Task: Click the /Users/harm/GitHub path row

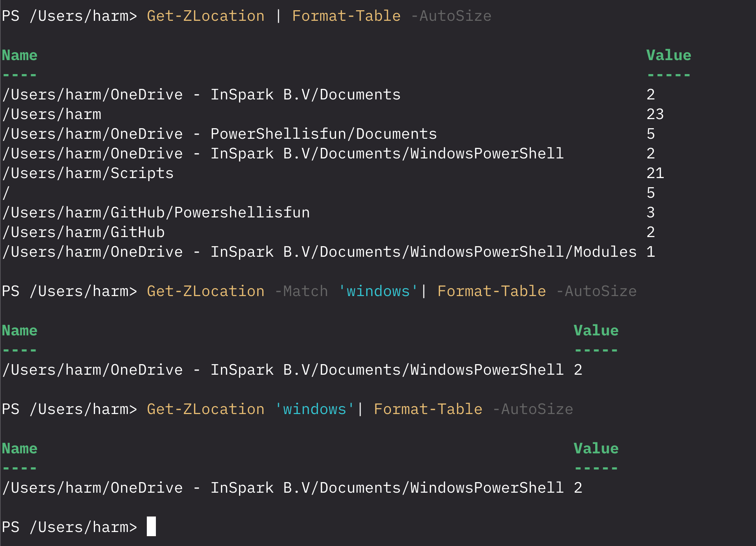Action: coord(83,233)
